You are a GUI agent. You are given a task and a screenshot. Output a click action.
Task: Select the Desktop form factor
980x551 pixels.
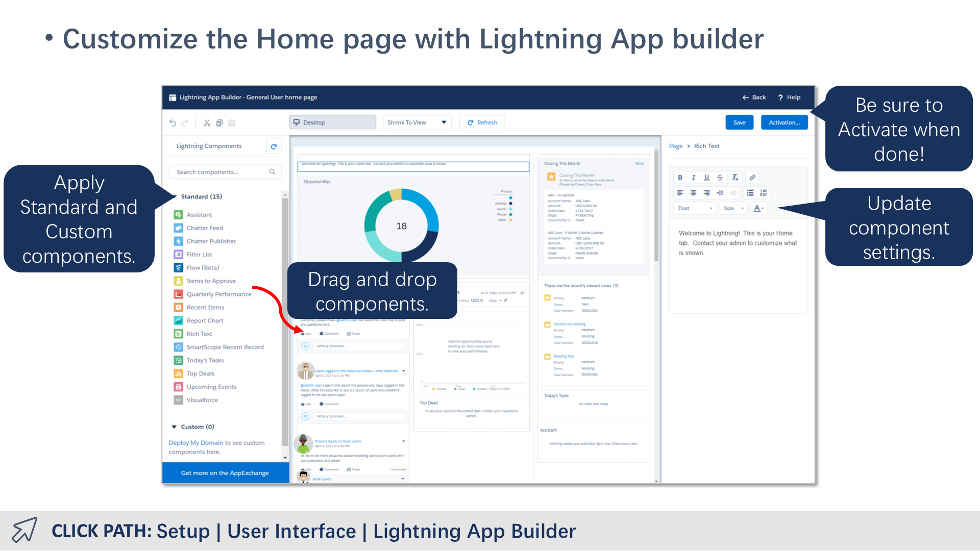coord(332,122)
